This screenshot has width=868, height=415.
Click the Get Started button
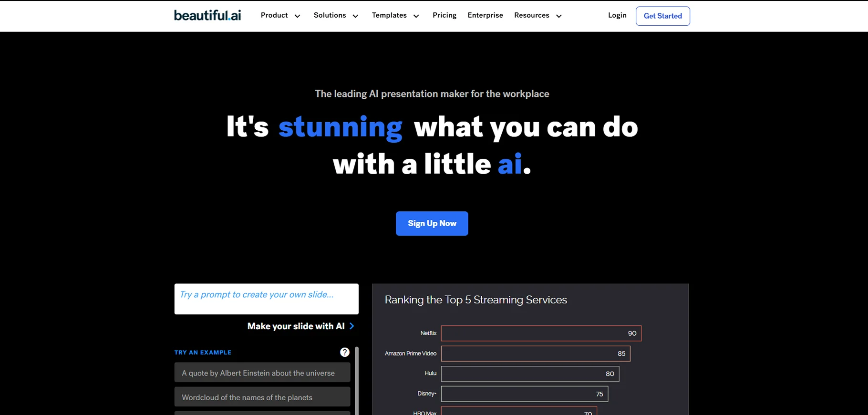click(x=663, y=16)
